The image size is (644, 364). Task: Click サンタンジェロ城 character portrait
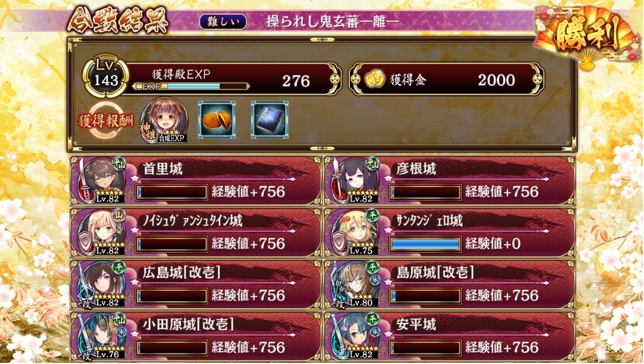(x=358, y=232)
